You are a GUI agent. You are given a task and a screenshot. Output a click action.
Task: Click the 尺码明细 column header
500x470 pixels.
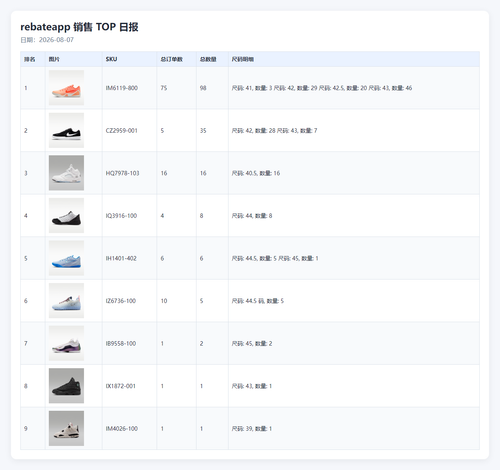tap(243, 59)
